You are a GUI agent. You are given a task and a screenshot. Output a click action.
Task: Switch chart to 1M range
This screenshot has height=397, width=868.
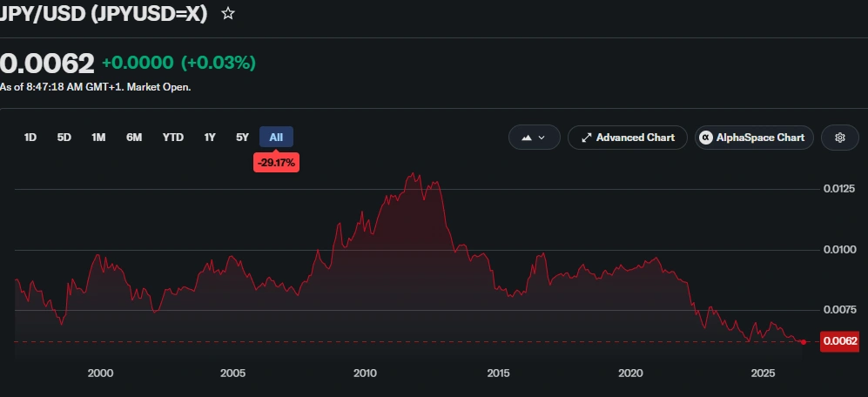(x=98, y=138)
